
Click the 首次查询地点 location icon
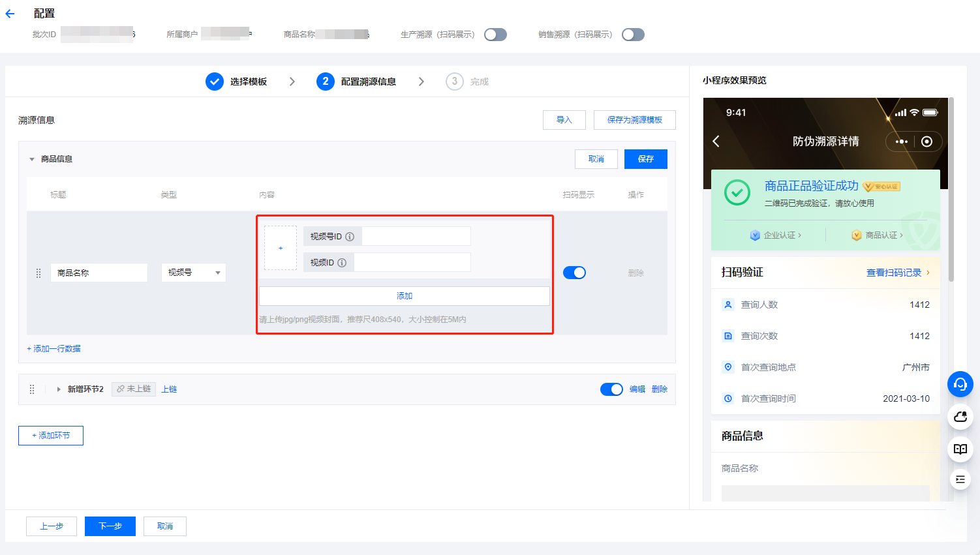728,367
